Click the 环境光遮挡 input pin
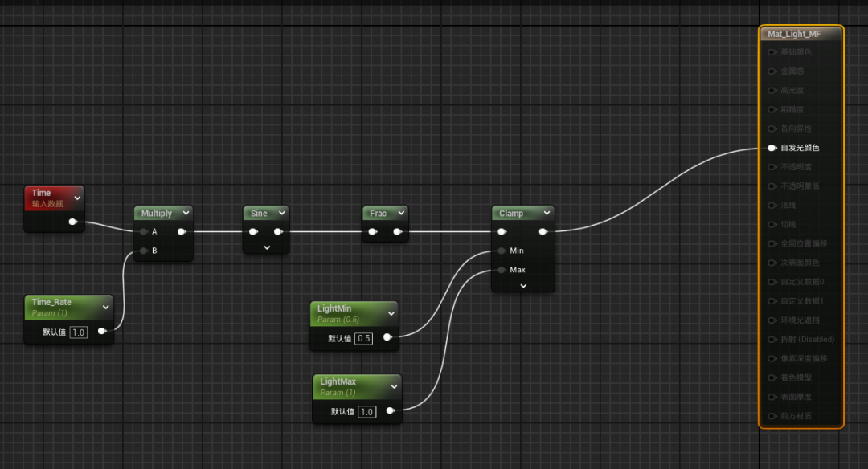This screenshot has height=469, width=868. click(772, 320)
